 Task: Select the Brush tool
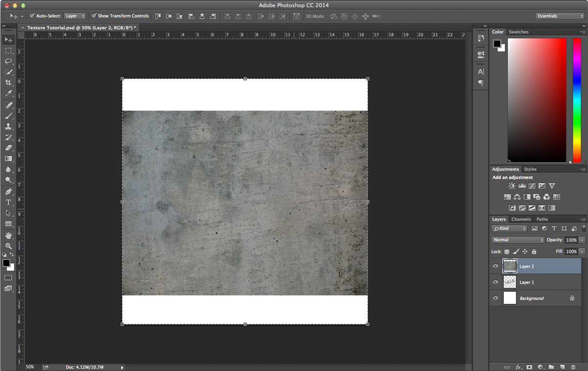8,116
